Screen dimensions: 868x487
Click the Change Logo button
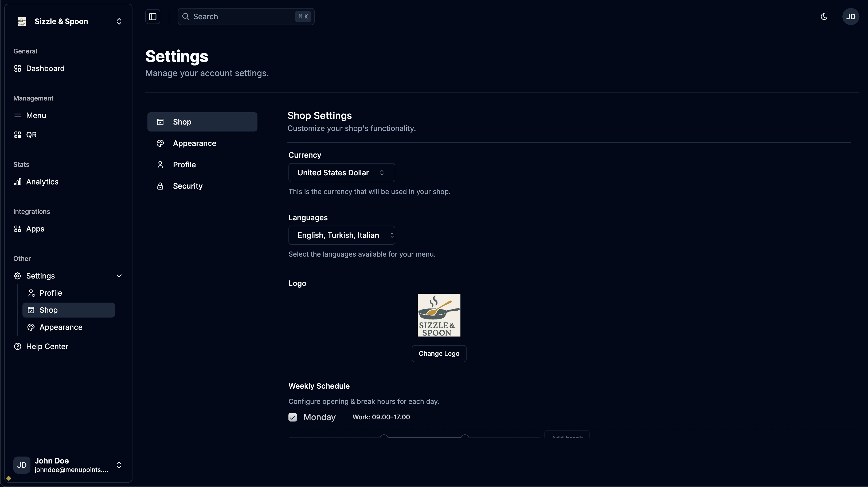[439, 353]
